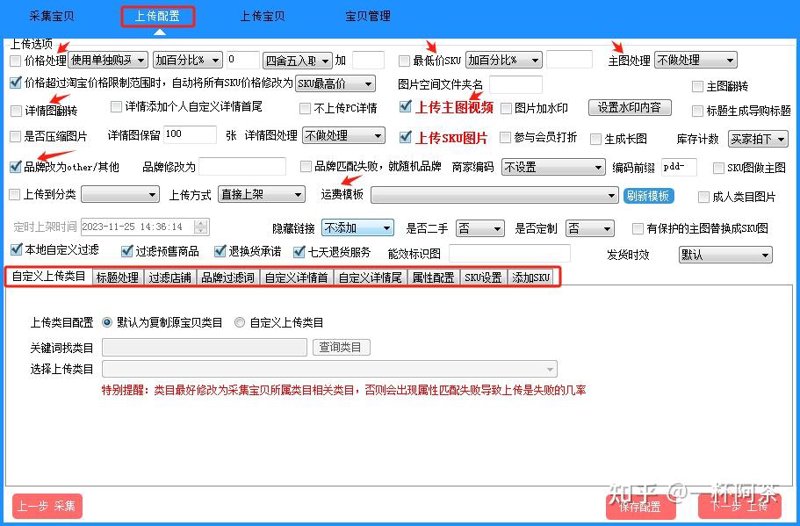Check the 参与会员打折 option
800x526 pixels.
(x=505, y=137)
